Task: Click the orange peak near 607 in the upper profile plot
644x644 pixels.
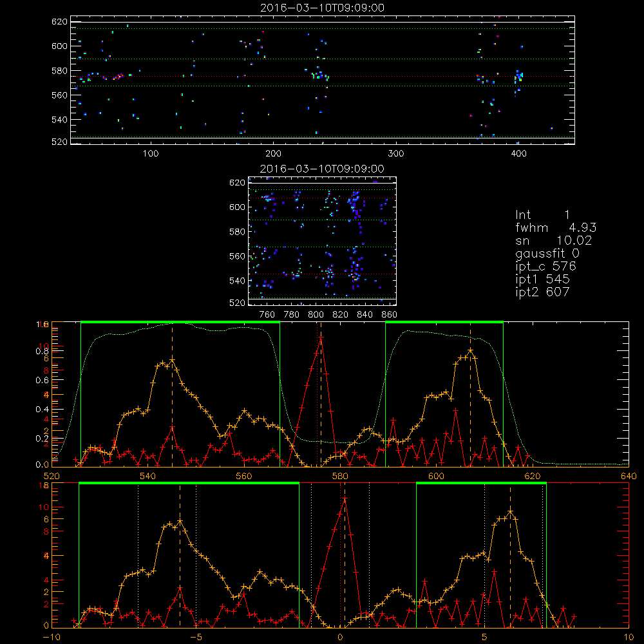Action: pos(471,351)
